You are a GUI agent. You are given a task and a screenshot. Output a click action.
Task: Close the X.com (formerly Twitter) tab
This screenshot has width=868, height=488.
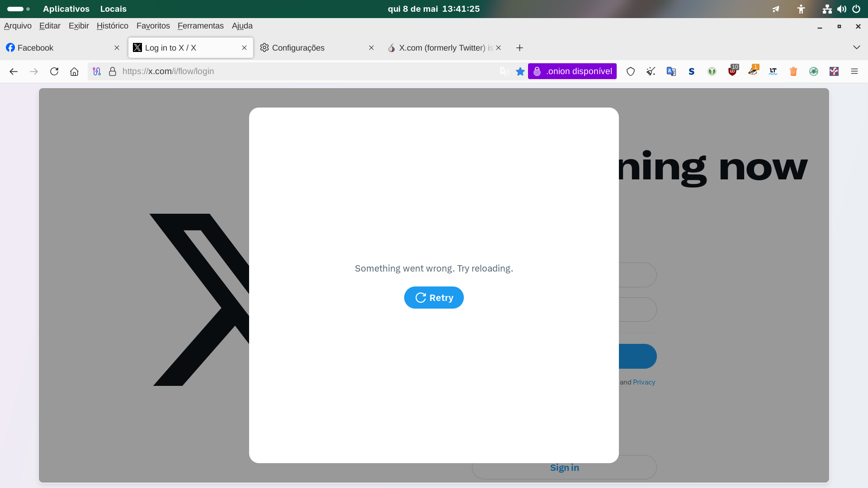[x=498, y=48]
